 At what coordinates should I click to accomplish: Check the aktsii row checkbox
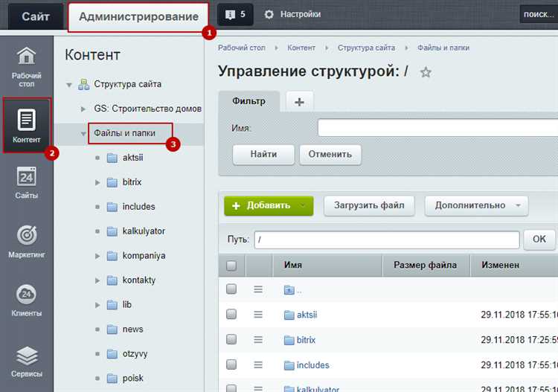(x=231, y=314)
